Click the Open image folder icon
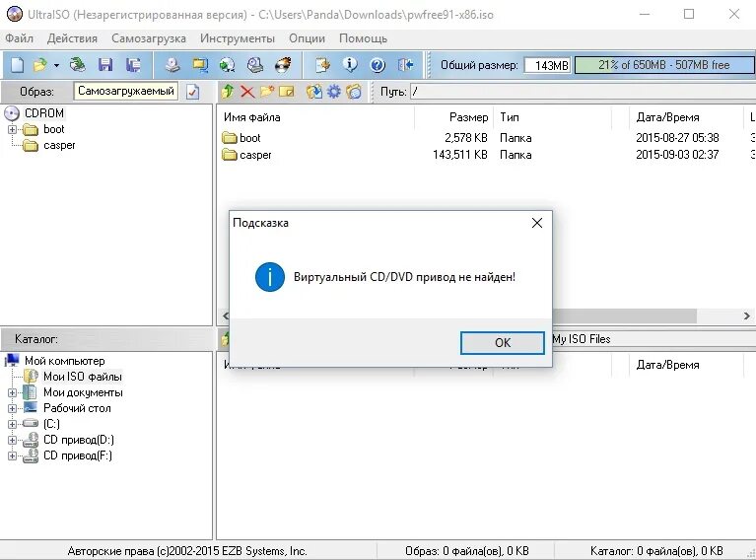 [x=40, y=65]
